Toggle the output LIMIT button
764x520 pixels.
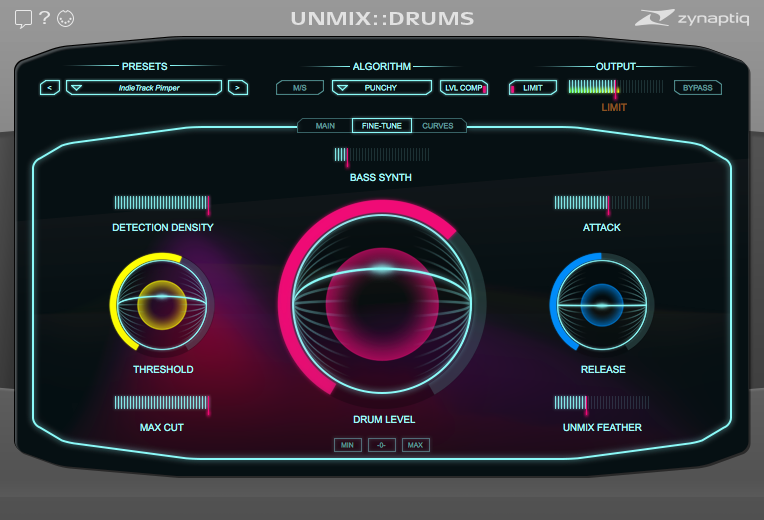click(x=533, y=88)
